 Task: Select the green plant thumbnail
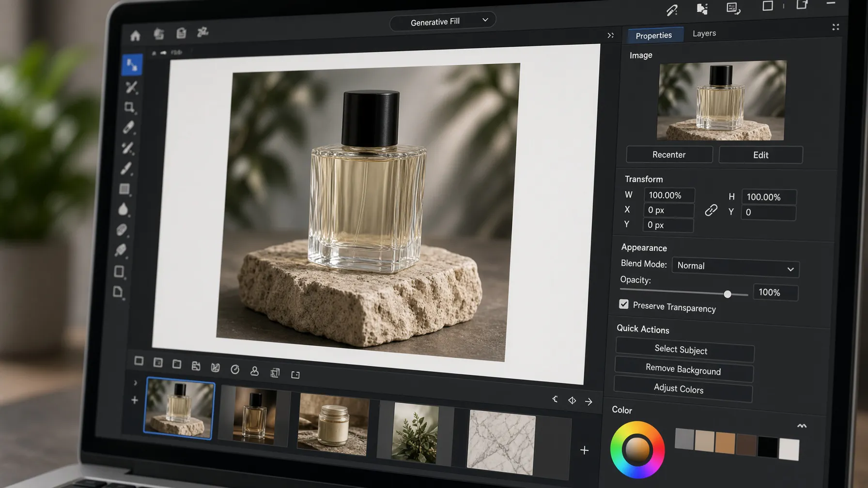coord(415,434)
